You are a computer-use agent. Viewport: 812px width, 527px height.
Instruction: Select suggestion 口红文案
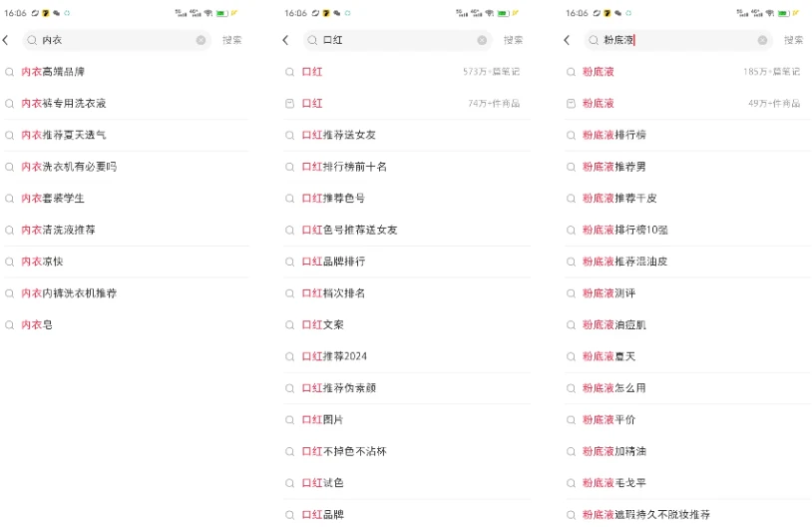[x=322, y=324]
